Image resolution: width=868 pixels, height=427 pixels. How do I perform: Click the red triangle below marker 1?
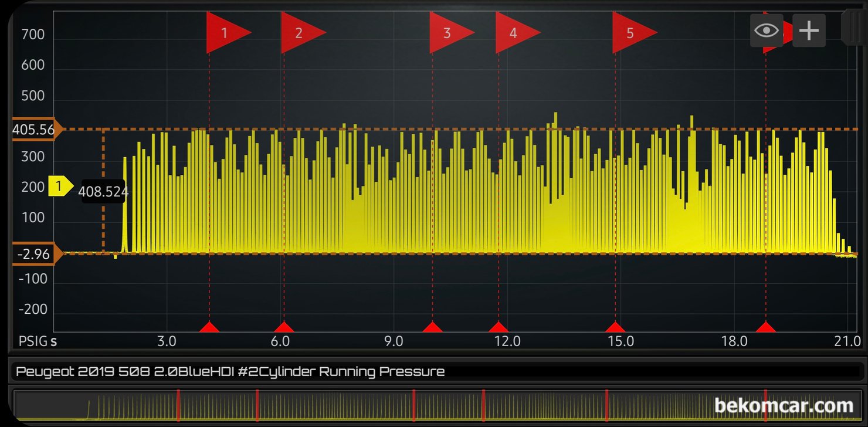coord(209,327)
